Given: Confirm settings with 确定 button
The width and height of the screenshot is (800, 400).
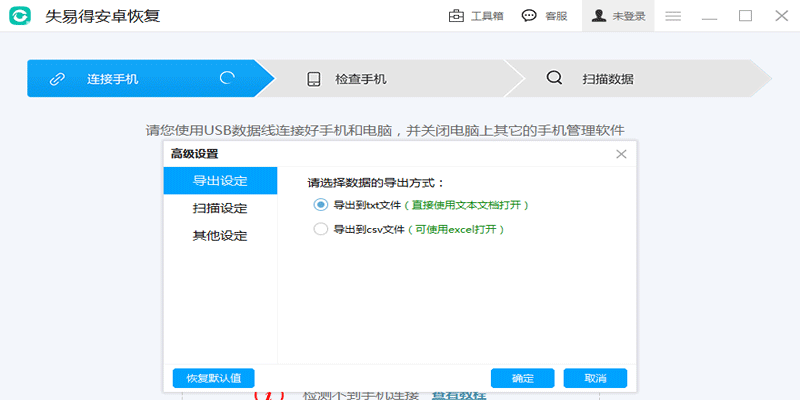Looking at the screenshot, I should (522, 378).
